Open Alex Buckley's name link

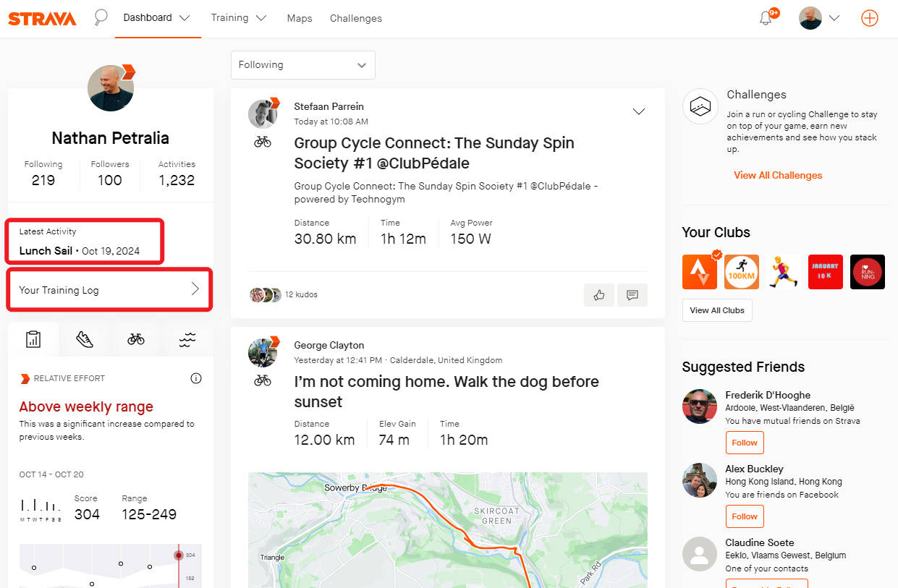pos(754,469)
